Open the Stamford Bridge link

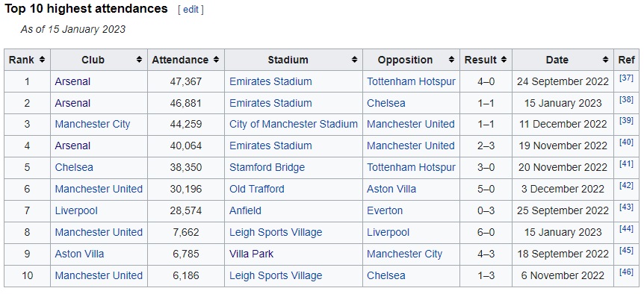[267, 167]
